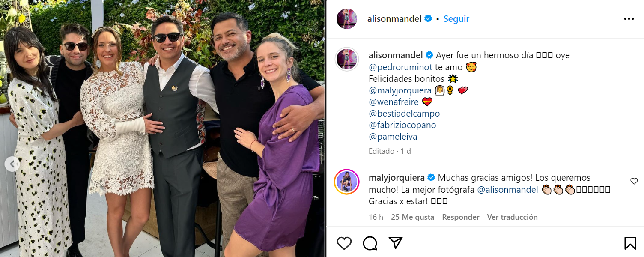Visit the @bestiadelcampo profile link
644x257 pixels.
(x=404, y=114)
